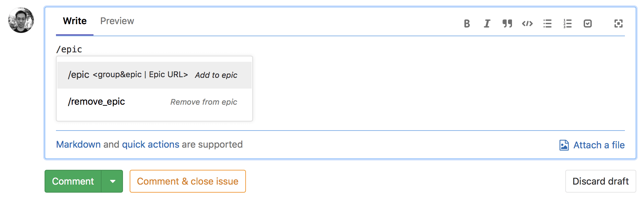
Task: Add a bullet list
Action: click(547, 23)
